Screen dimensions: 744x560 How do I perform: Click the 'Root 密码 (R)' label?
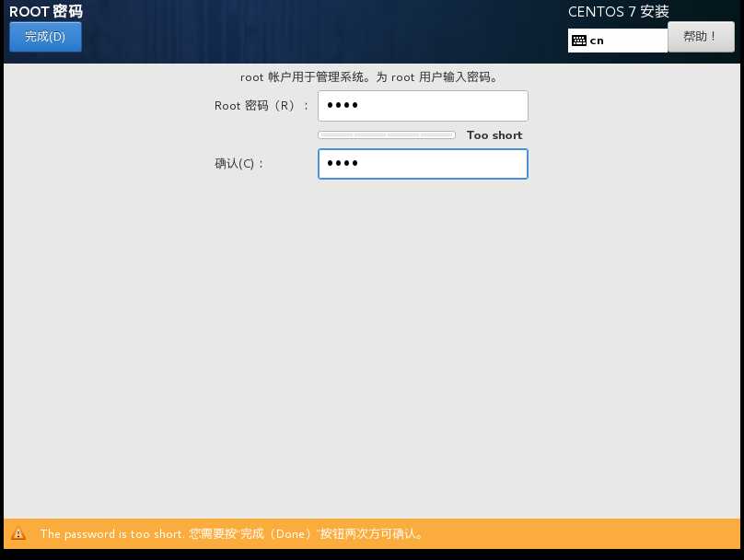point(262,106)
